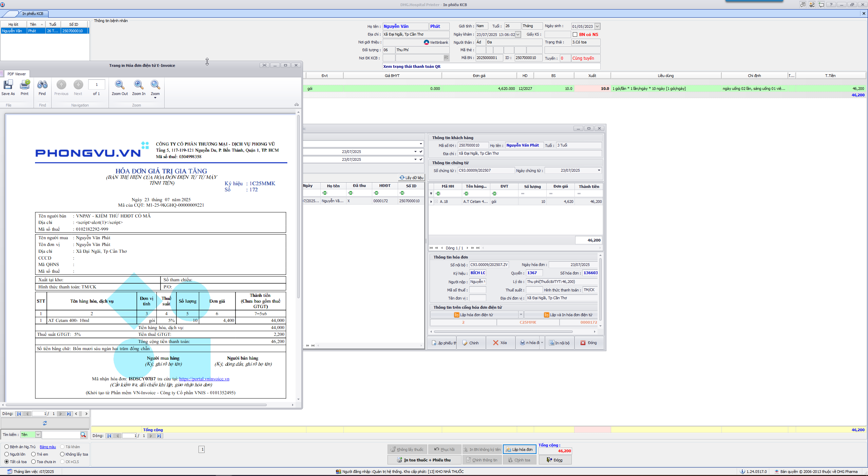Click the PDF page number field

(96, 85)
